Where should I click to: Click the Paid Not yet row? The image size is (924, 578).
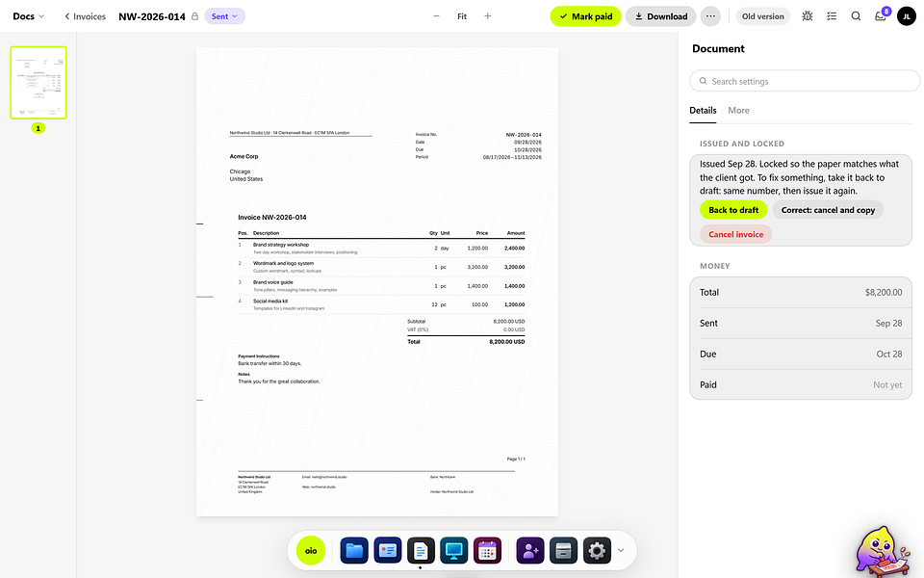[x=800, y=384]
